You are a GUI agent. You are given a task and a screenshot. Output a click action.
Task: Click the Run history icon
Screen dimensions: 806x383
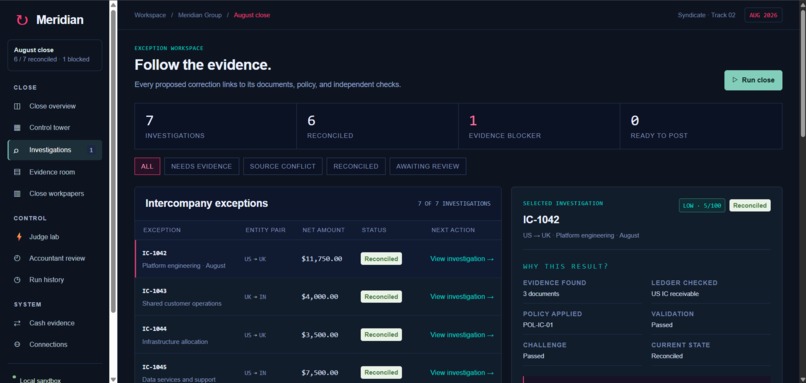click(x=17, y=280)
